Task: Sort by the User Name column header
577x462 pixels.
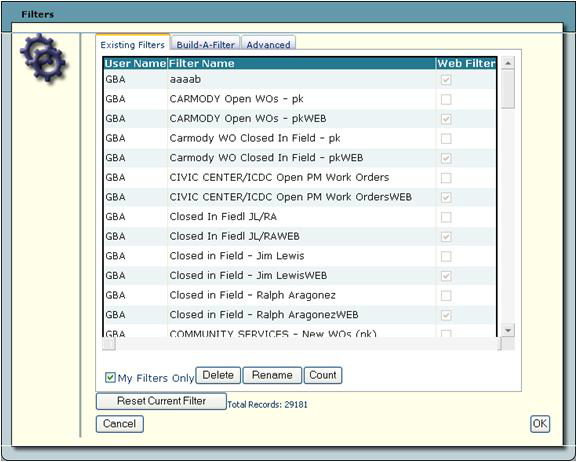Action: tap(135, 63)
